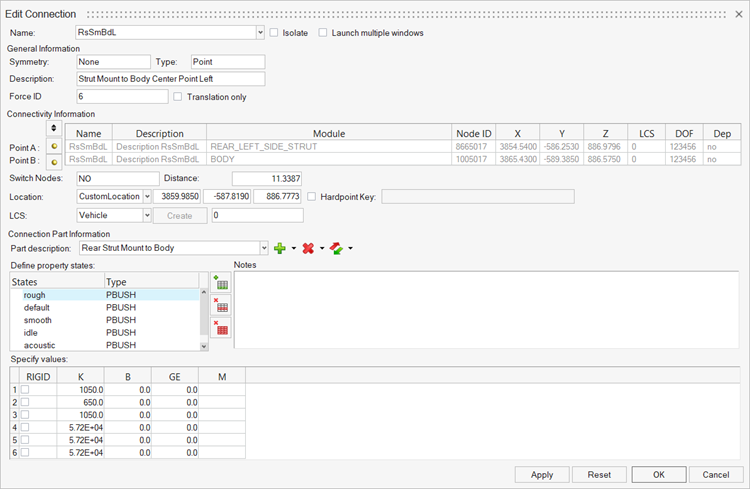
Task: Enable the Isolate checkbox
Action: coord(274,33)
